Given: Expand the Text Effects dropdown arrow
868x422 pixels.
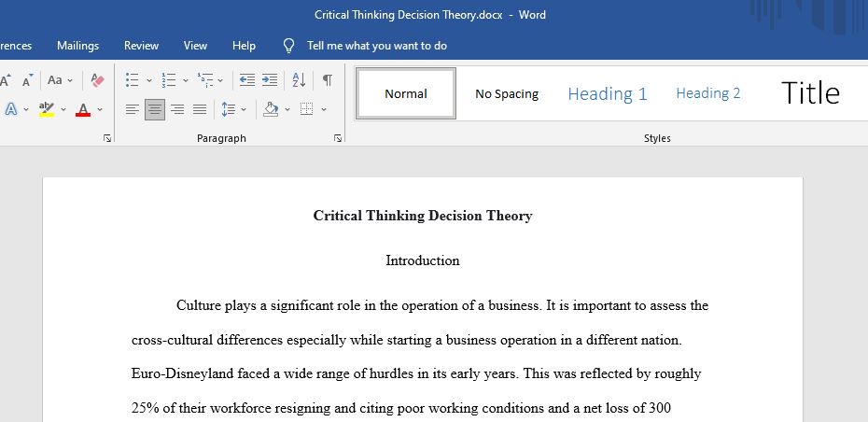Looking at the screenshot, I should coord(26,109).
